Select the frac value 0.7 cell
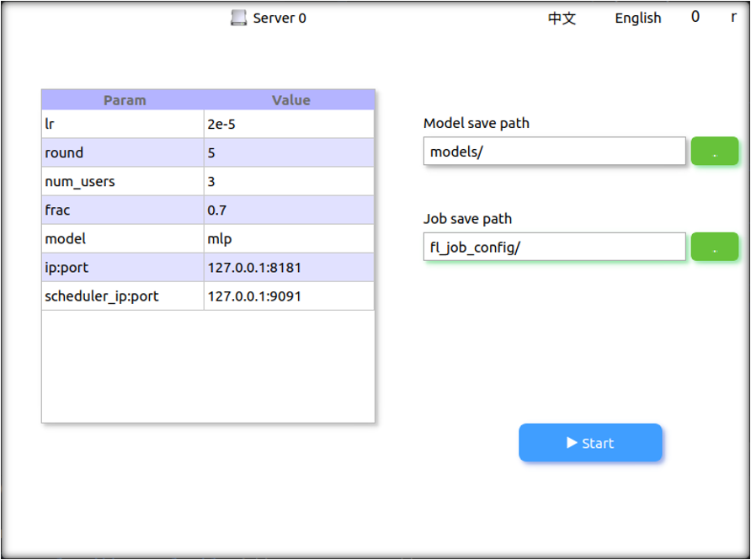The image size is (751, 560). pos(289,211)
